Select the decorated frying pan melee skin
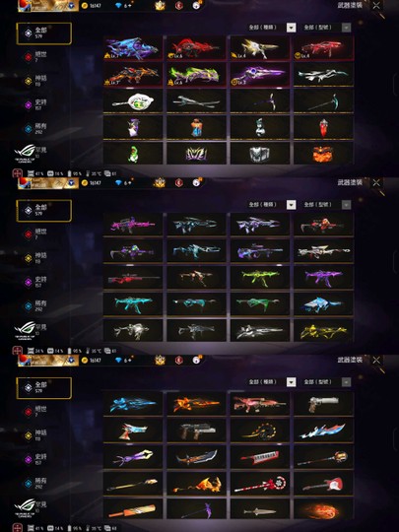 (133, 100)
